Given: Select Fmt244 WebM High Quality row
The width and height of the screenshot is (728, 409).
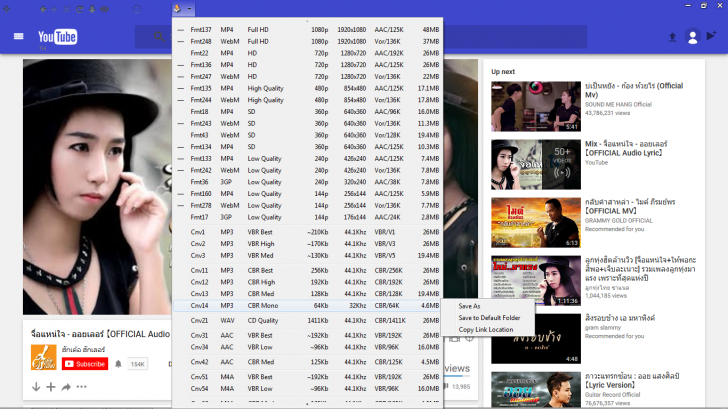Looking at the screenshot, I should (307, 100).
